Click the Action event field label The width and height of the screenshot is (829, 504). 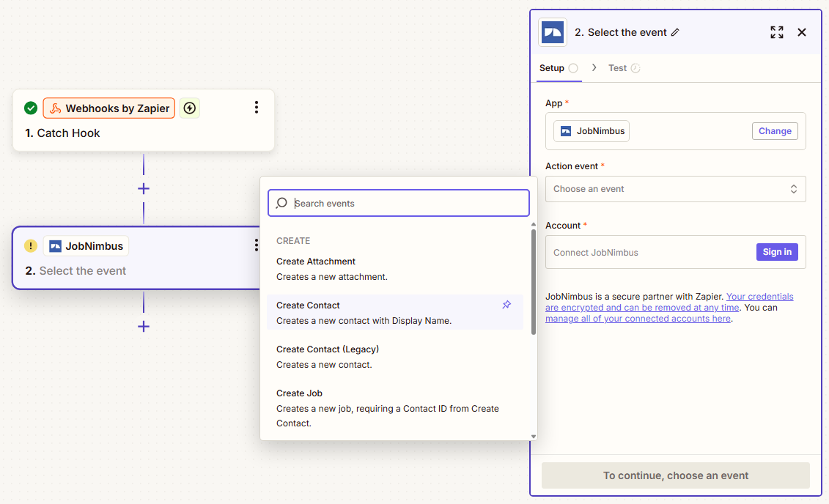click(572, 166)
